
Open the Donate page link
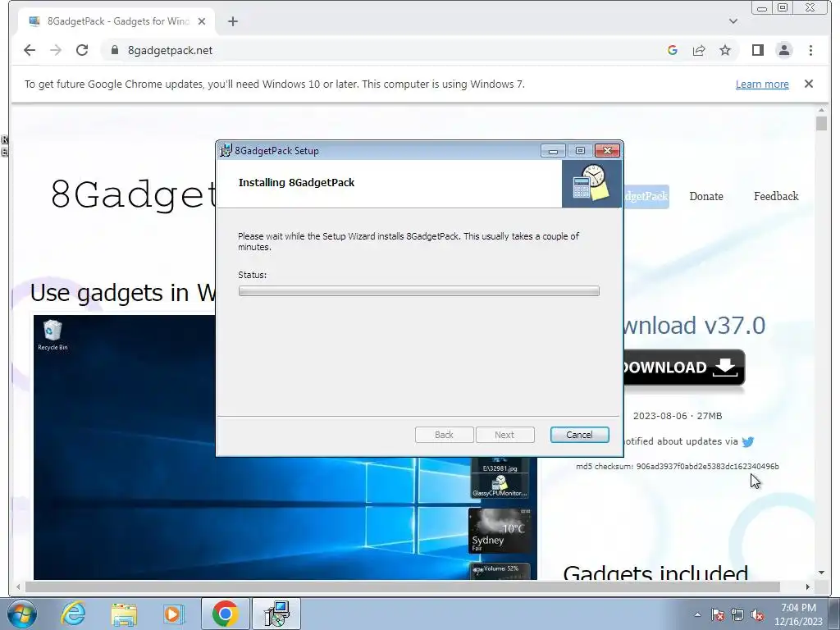(706, 197)
